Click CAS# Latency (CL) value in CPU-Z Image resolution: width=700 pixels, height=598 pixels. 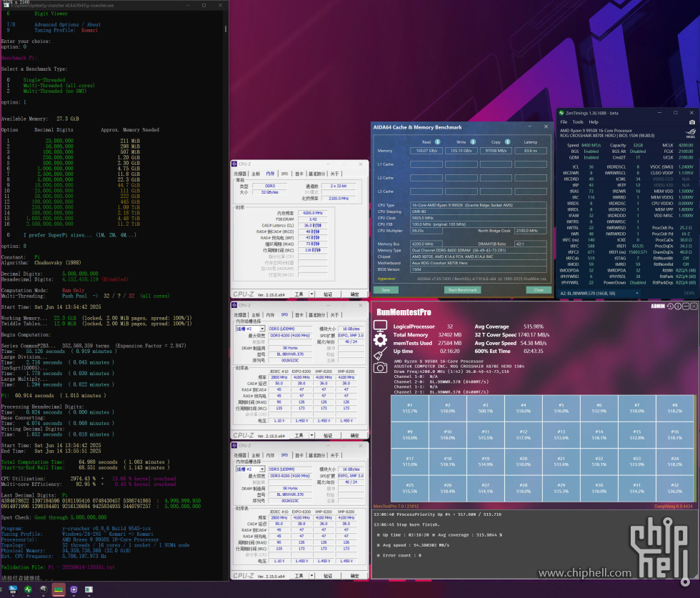(x=313, y=226)
